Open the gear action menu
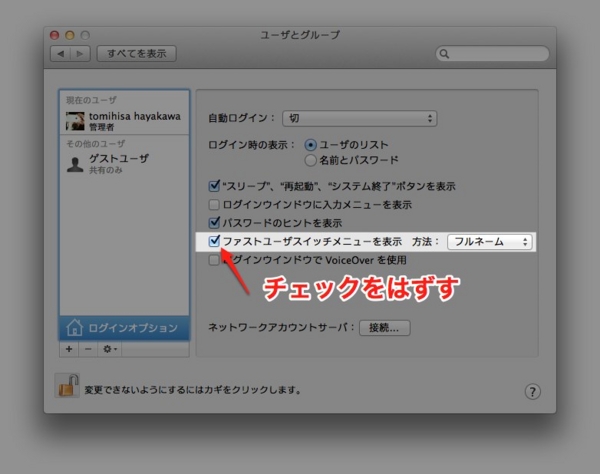Screen dimensions: 600x474 point(109,349)
